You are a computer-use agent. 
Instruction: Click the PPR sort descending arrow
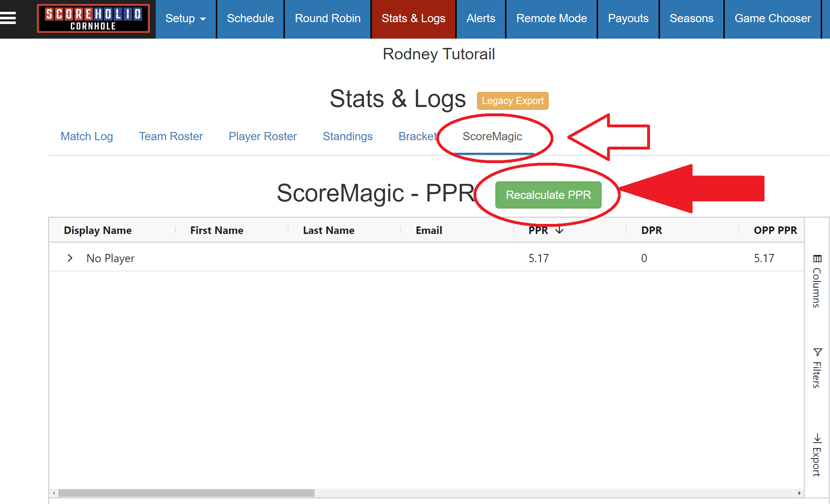pyautogui.click(x=559, y=230)
